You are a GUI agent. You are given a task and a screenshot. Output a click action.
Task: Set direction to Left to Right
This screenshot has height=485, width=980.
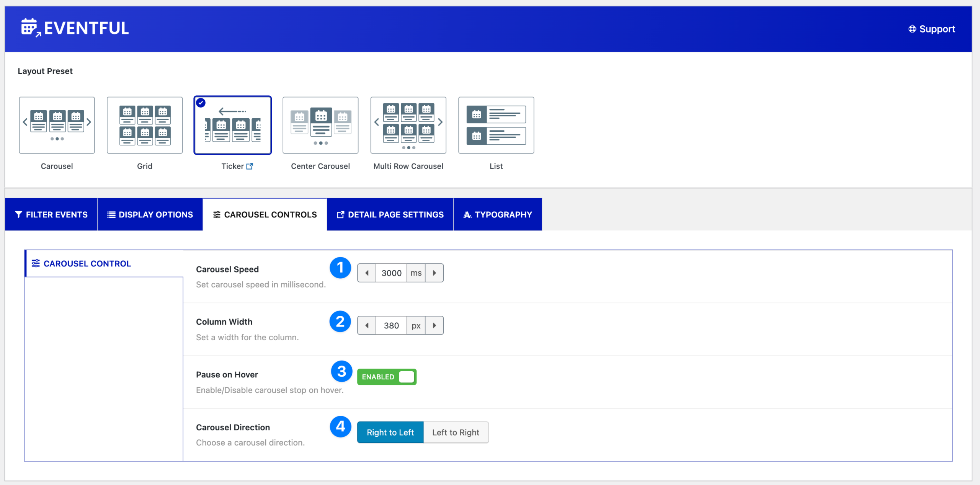(456, 432)
